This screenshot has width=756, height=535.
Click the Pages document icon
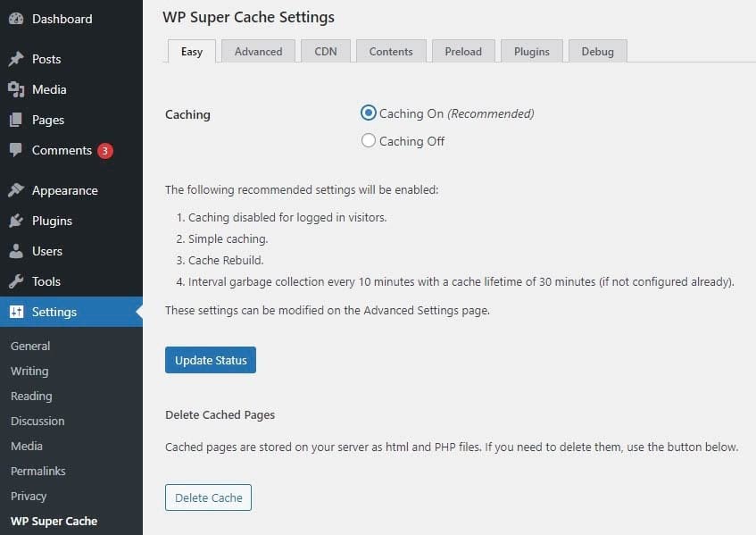coord(16,120)
